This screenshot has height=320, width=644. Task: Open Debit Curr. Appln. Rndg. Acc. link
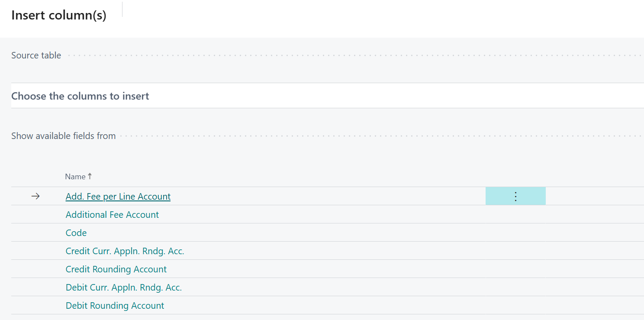[x=123, y=287]
